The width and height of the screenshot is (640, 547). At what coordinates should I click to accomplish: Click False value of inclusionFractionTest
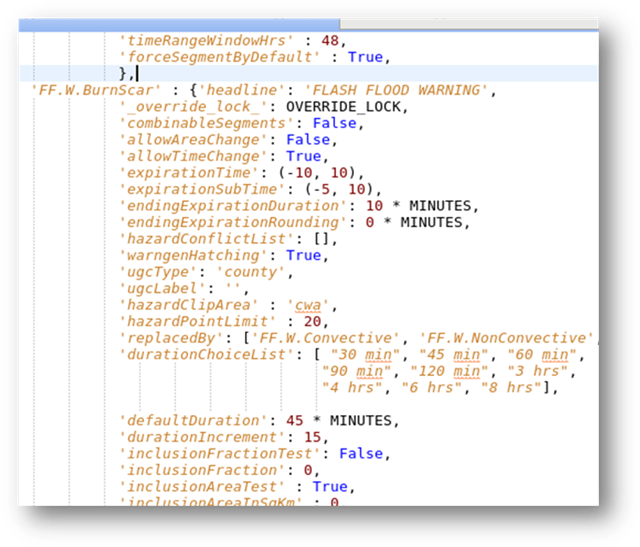click(361, 454)
